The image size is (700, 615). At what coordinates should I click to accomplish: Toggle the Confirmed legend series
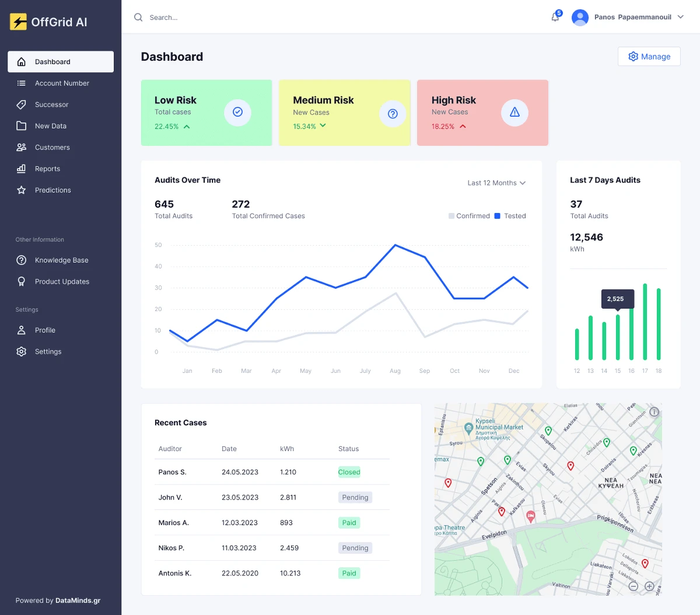(x=469, y=216)
